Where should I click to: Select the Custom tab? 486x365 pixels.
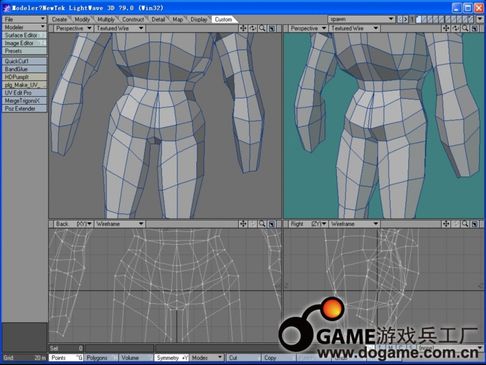click(223, 20)
